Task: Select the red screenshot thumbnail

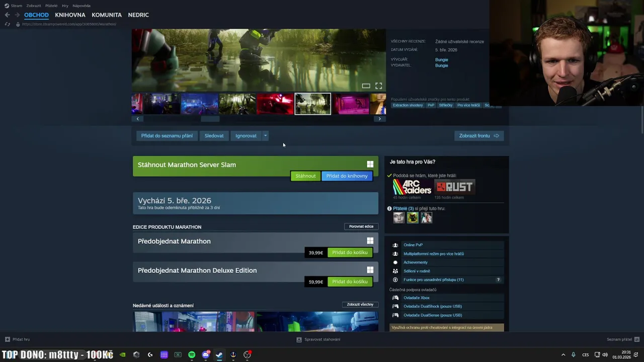Action: (275, 104)
